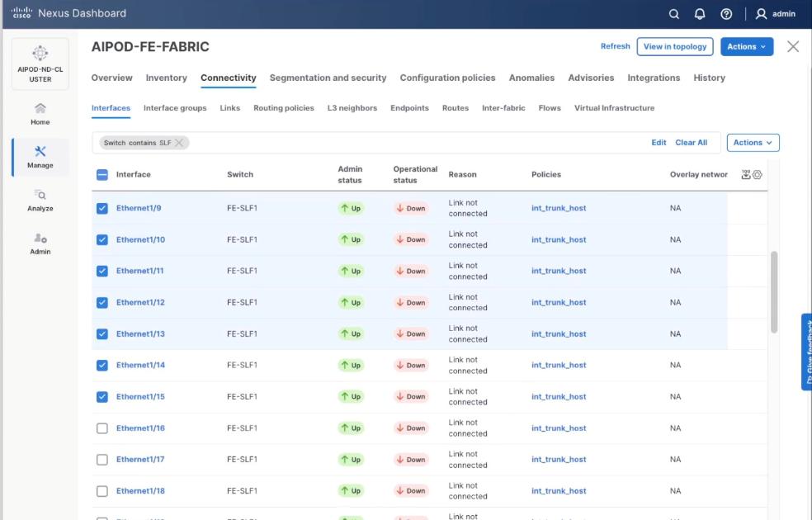The image size is (812, 520).
Task: Open the help question-mark icon
Action: pos(725,13)
